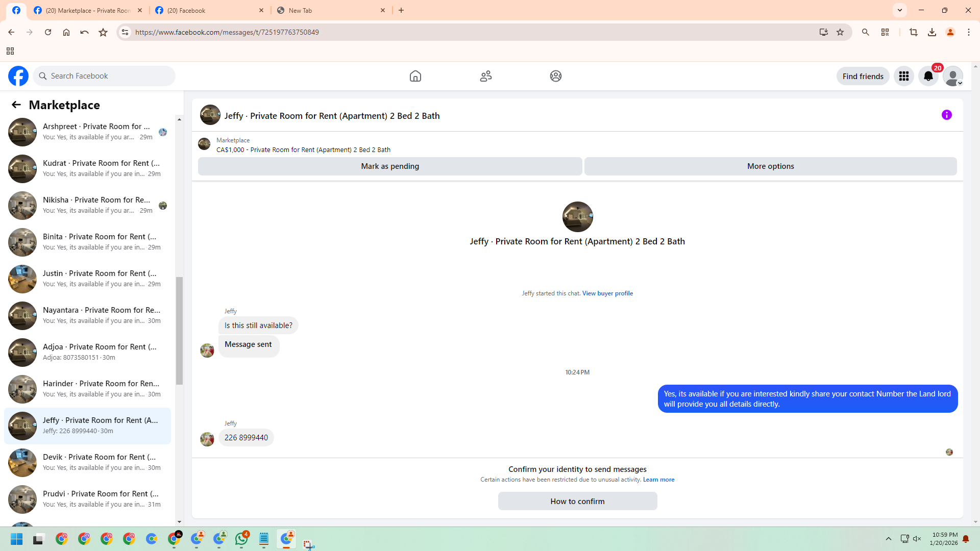
Task: Show hidden system tray icons
Action: [x=889, y=539]
